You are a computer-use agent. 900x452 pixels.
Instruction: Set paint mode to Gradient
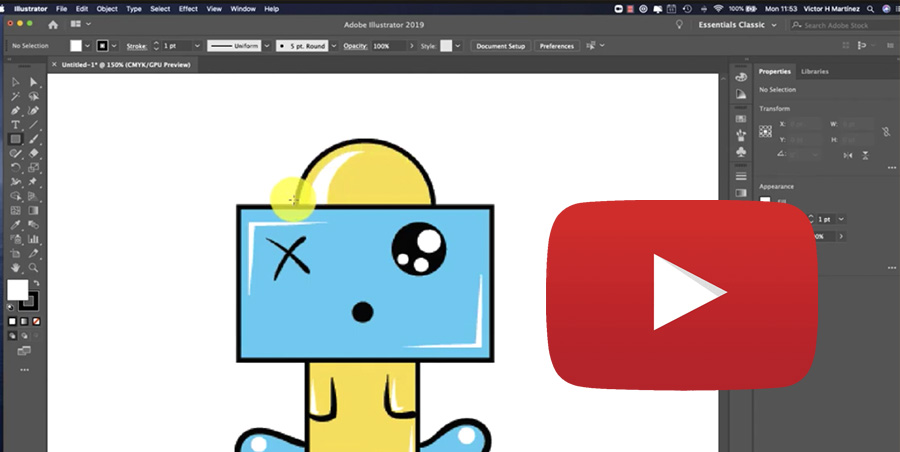click(24, 322)
